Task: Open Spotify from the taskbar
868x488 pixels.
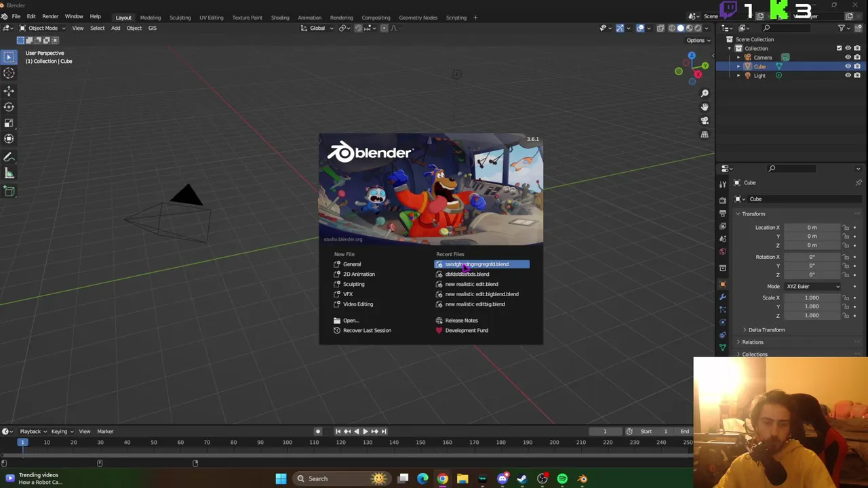Action: [x=562, y=479]
